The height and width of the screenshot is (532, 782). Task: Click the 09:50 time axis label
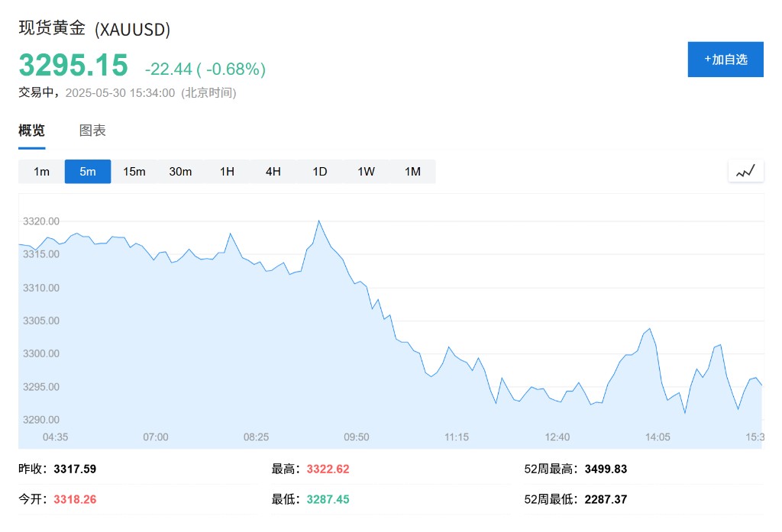coord(356,437)
